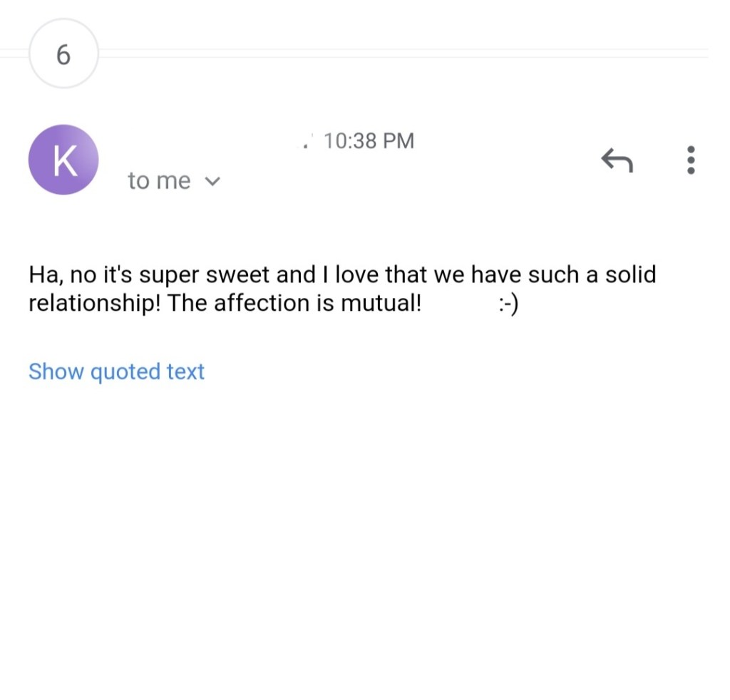Screen dimensions: 730x700
Task: Expand recipient details chevron beside "to me"
Action: coord(212,182)
